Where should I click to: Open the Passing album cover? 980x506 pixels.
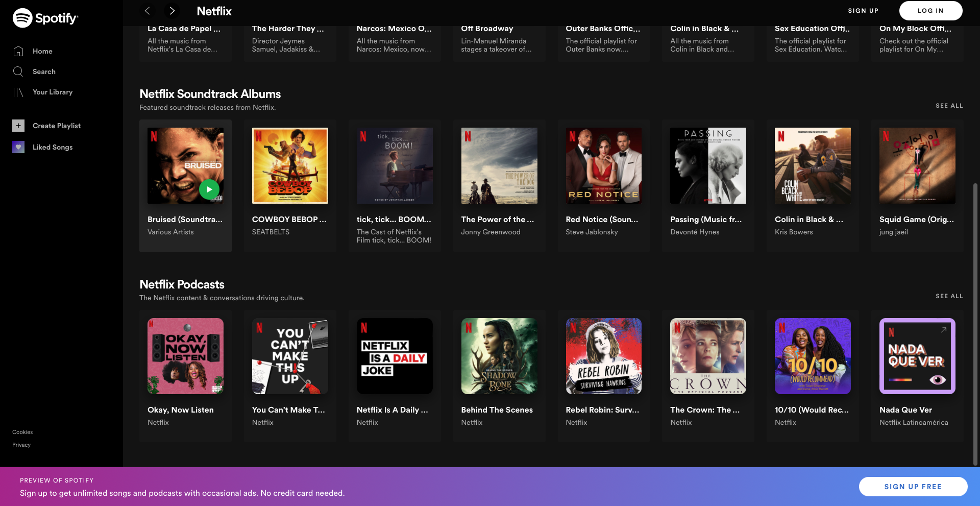708,165
